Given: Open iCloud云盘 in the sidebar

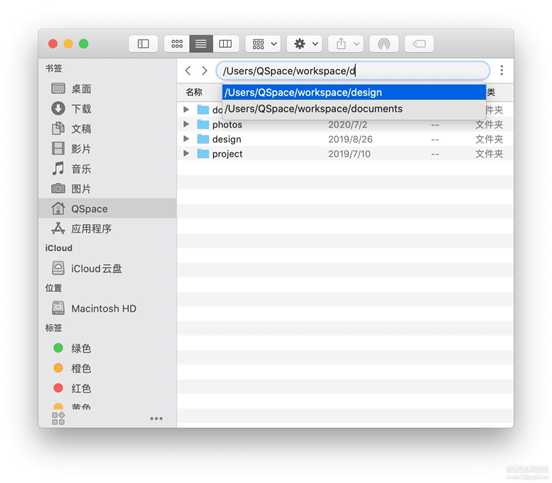Looking at the screenshot, I should click(107, 269).
